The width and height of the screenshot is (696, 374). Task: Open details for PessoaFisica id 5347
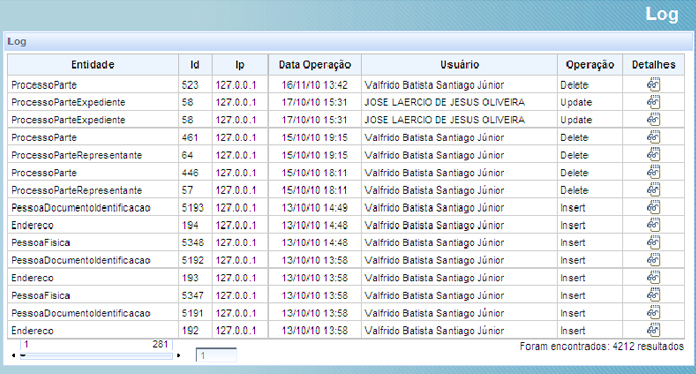(x=653, y=295)
